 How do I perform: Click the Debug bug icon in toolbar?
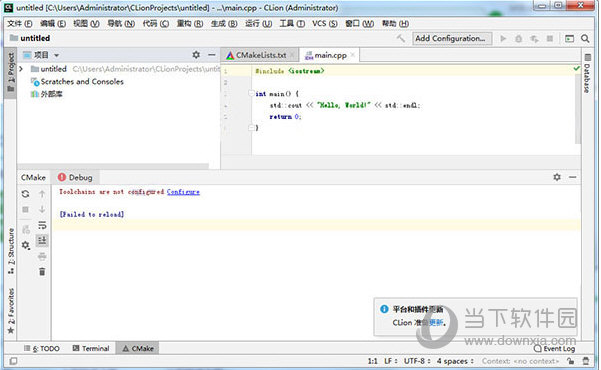click(x=519, y=39)
